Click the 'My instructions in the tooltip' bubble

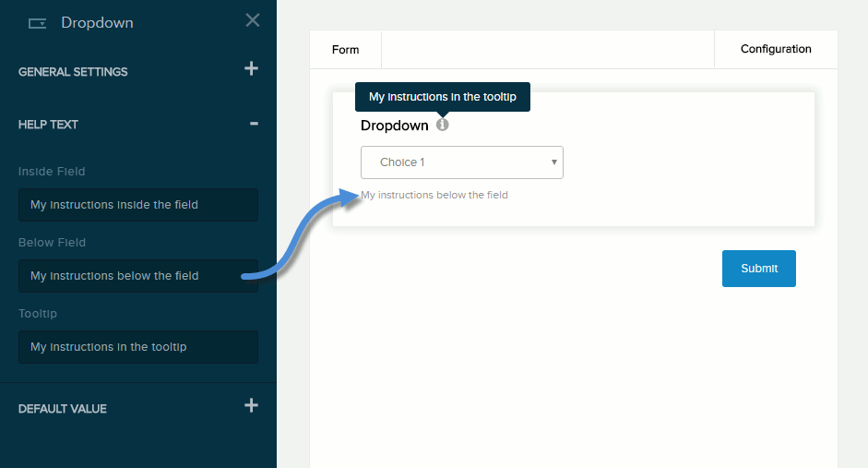coord(443,97)
